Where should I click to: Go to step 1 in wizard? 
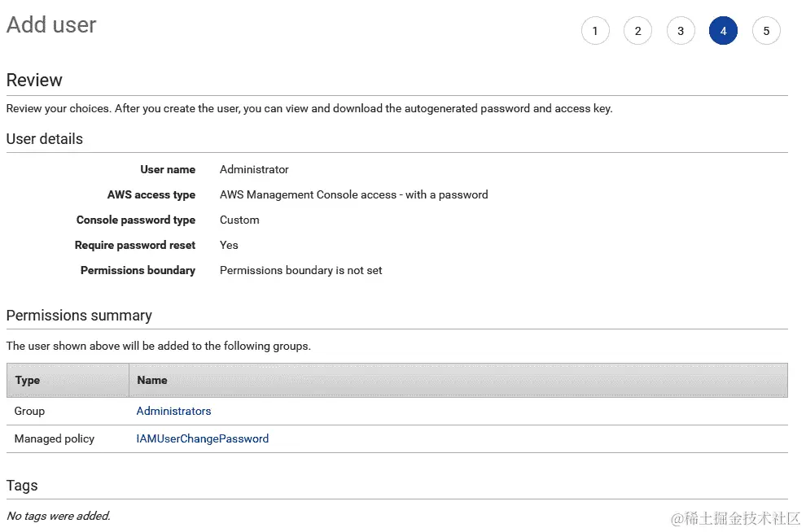(595, 31)
